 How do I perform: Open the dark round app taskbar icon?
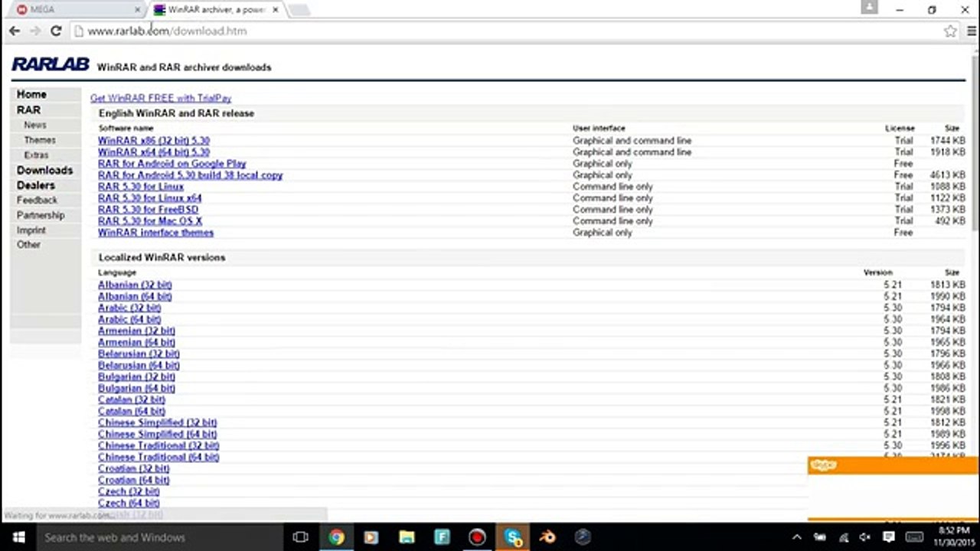point(583,537)
